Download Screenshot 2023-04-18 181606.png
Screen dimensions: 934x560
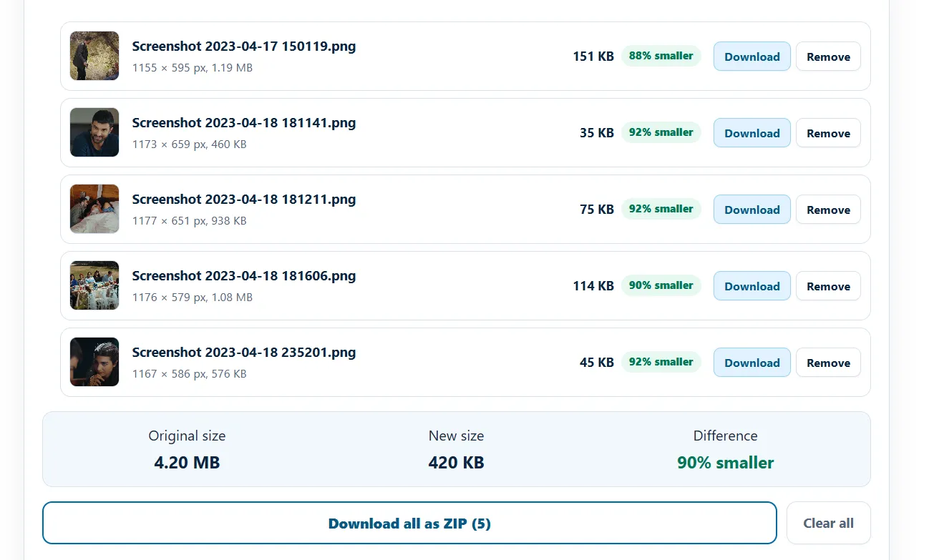pos(751,286)
